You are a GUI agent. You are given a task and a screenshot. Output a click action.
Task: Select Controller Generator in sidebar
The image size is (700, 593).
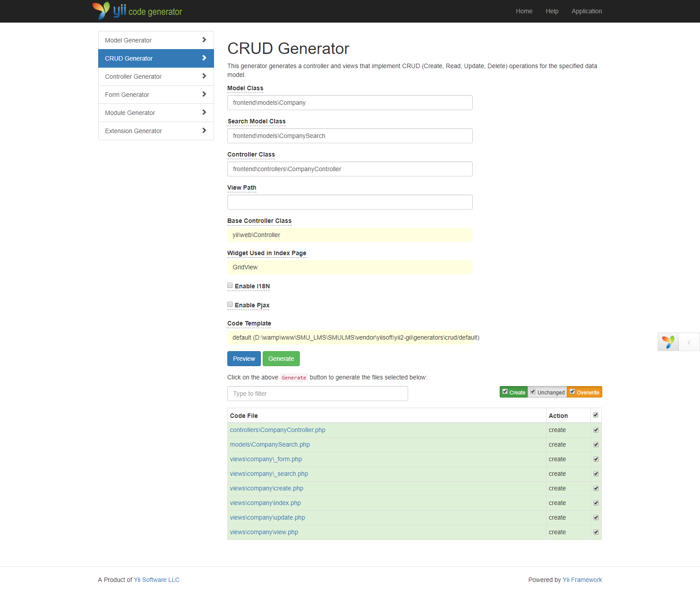[156, 77]
